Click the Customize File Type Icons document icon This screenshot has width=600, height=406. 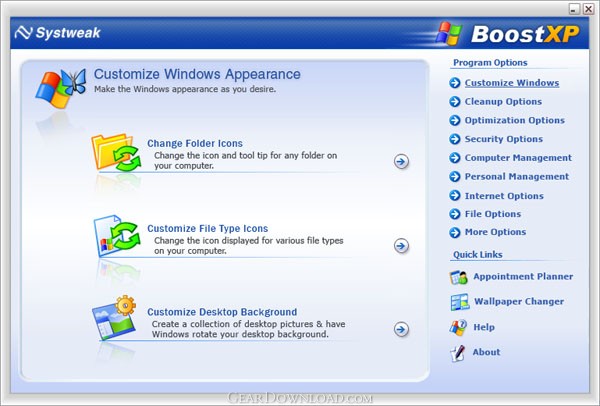117,236
